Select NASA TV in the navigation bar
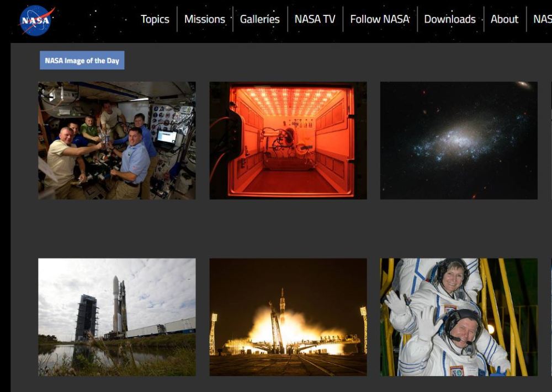Image resolution: width=552 pixels, height=392 pixels. click(315, 19)
